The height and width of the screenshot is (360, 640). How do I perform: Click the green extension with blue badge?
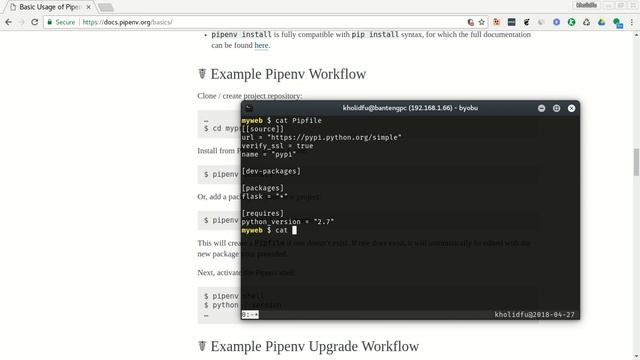click(617, 23)
